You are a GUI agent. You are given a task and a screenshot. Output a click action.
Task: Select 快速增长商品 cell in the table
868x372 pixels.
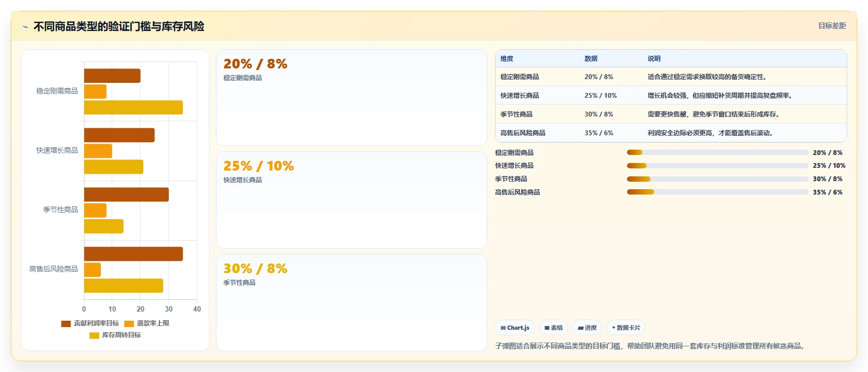(520, 96)
